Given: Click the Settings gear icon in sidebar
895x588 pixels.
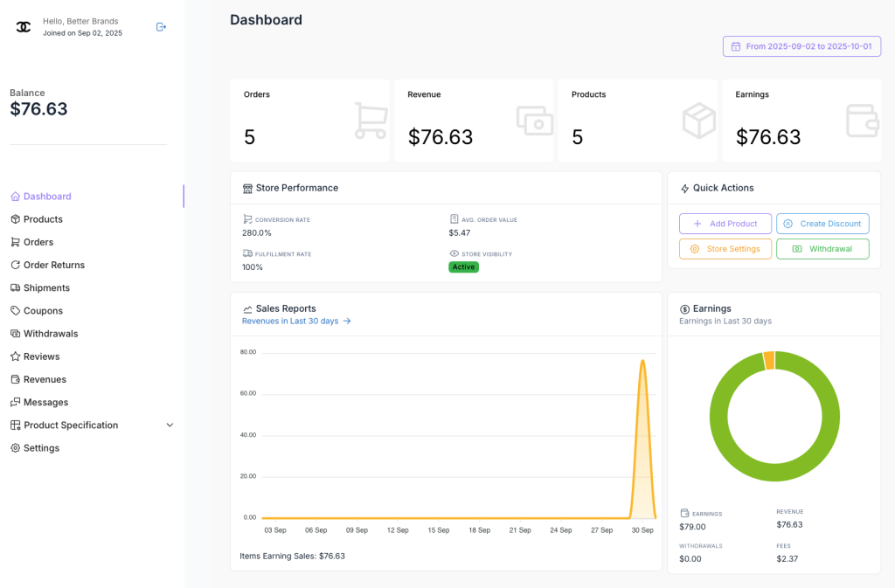Looking at the screenshot, I should (x=15, y=448).
